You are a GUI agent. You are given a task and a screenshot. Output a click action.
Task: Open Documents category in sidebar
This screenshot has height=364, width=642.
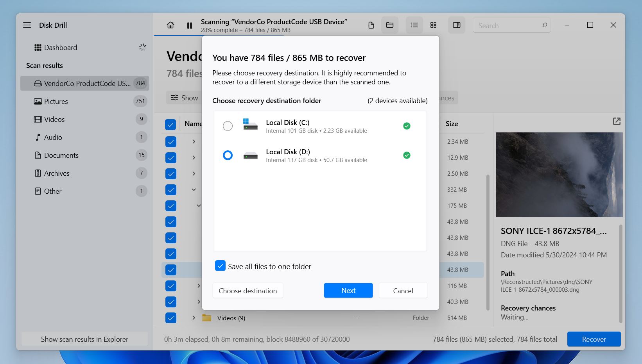(61, 155)
